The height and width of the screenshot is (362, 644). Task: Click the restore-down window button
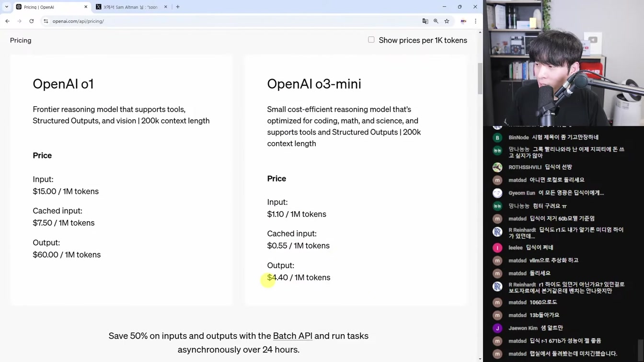point(460,7)
